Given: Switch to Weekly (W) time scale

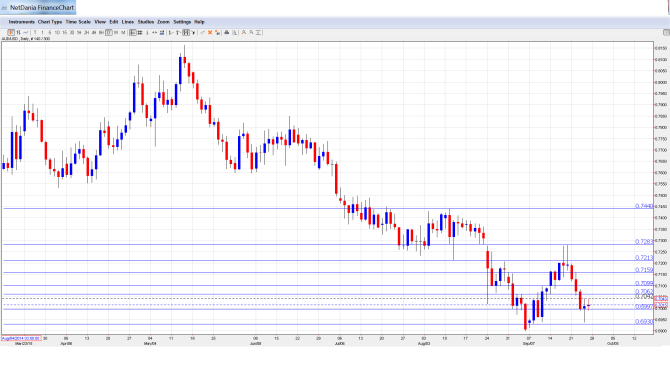Looking at the screenshot, I should click(x=116, y=32).
